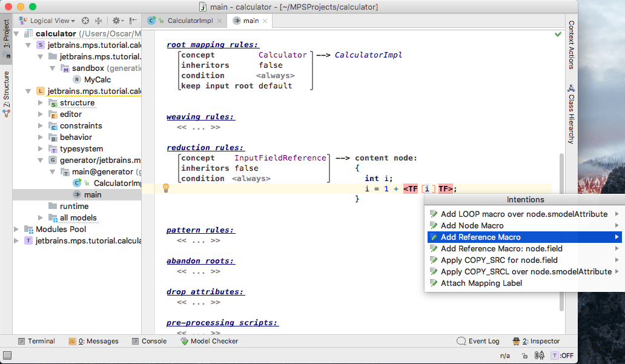Hide the Project panel with the hide icon

click(x=133, y=21)
